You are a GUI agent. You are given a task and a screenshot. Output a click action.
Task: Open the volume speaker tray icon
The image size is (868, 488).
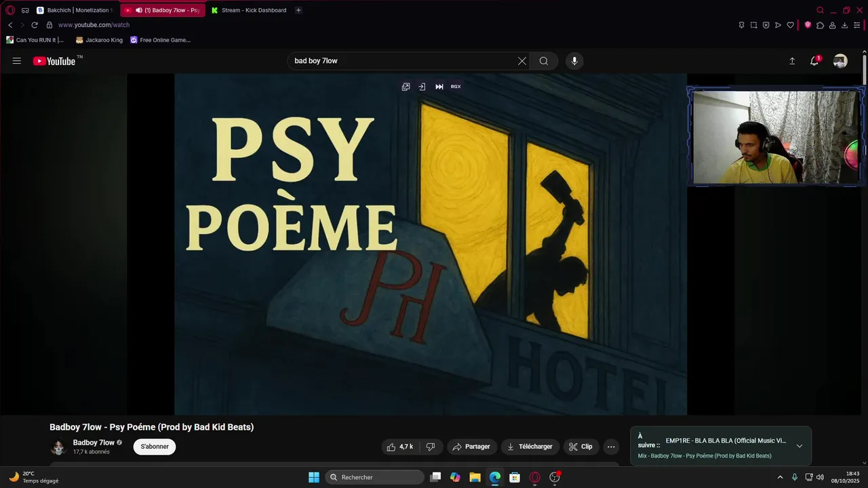click(x=820, y=477)
